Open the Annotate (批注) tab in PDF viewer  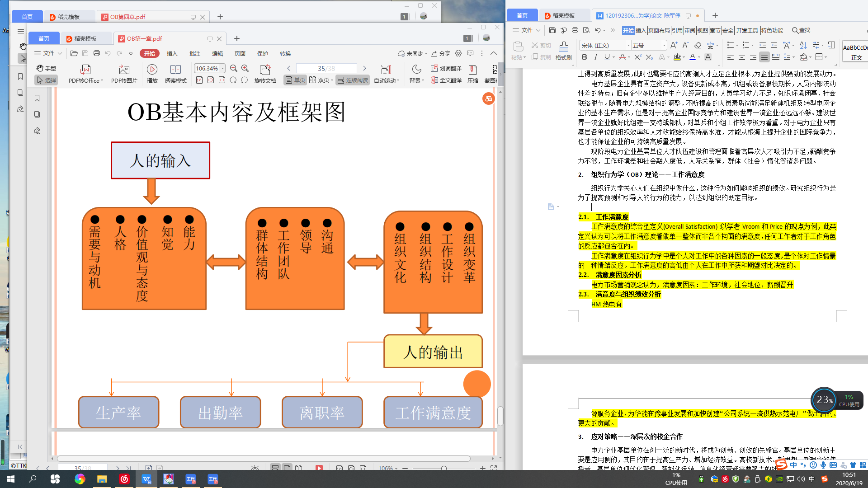pyautogui.click(x=194, y=53)
